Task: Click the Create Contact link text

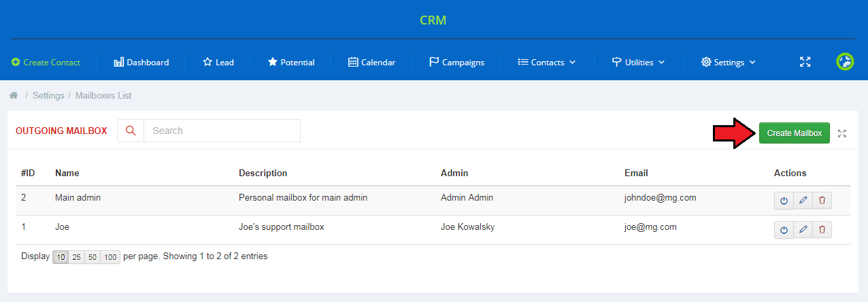Action: (52, 62)
